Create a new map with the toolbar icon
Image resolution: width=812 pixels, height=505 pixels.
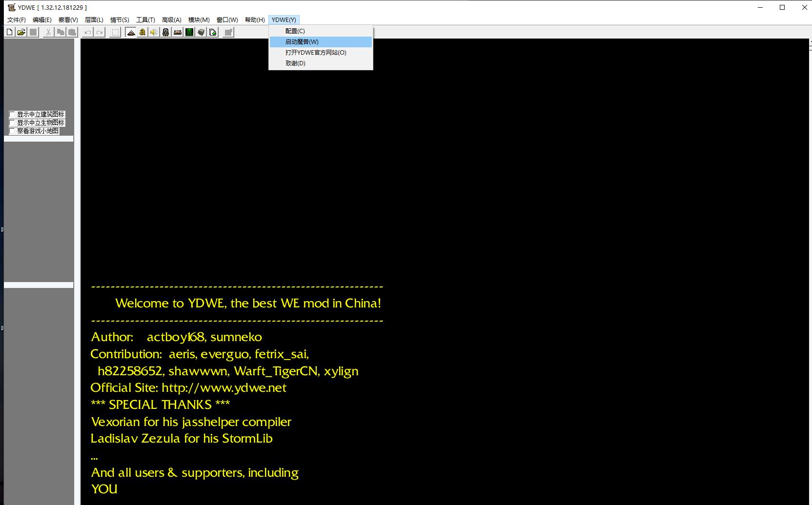pyautogui.click(x=9, y=32)
